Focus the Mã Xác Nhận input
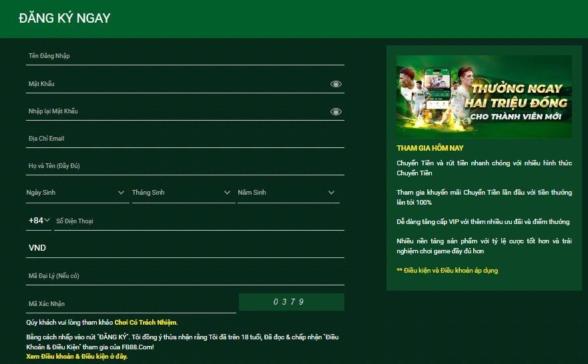Screen dimensions: 588x364 pyautogui.click(x=131, y=304)
